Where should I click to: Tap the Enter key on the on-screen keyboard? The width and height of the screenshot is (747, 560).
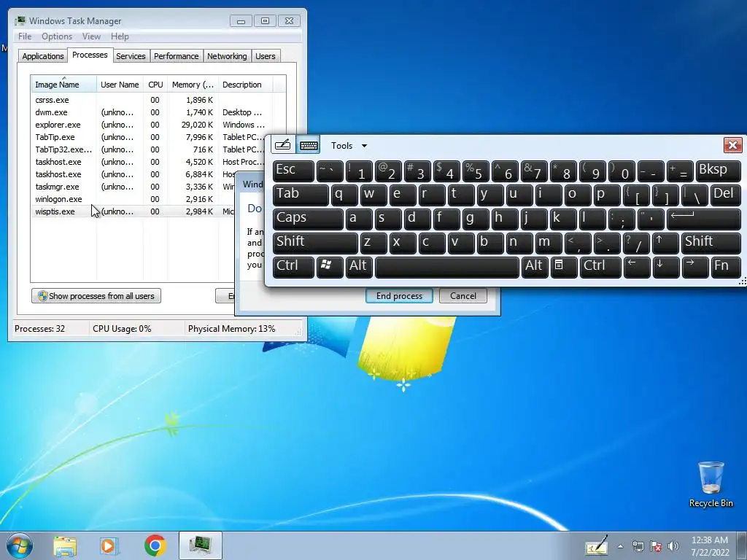pos(704,219)
